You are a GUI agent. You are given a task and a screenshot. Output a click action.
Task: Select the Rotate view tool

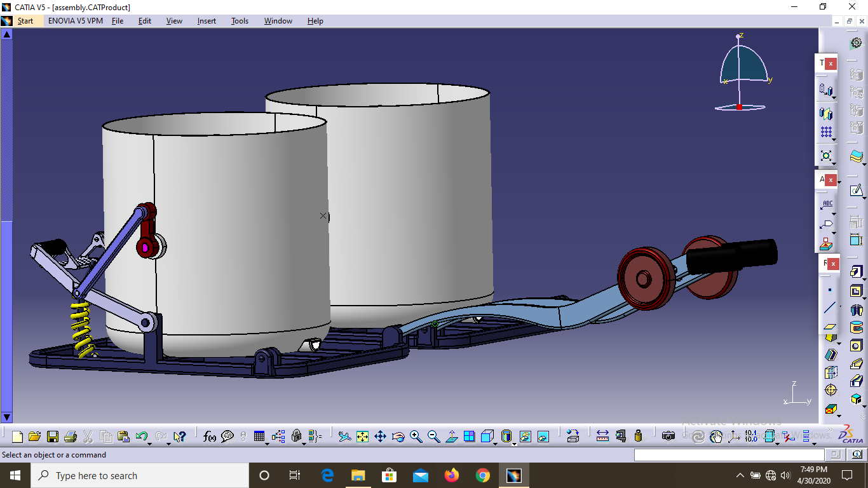point(398,437)
